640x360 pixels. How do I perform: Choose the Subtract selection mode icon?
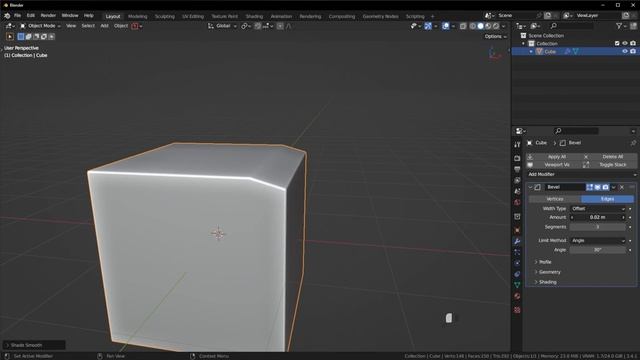tap(36, 37)
